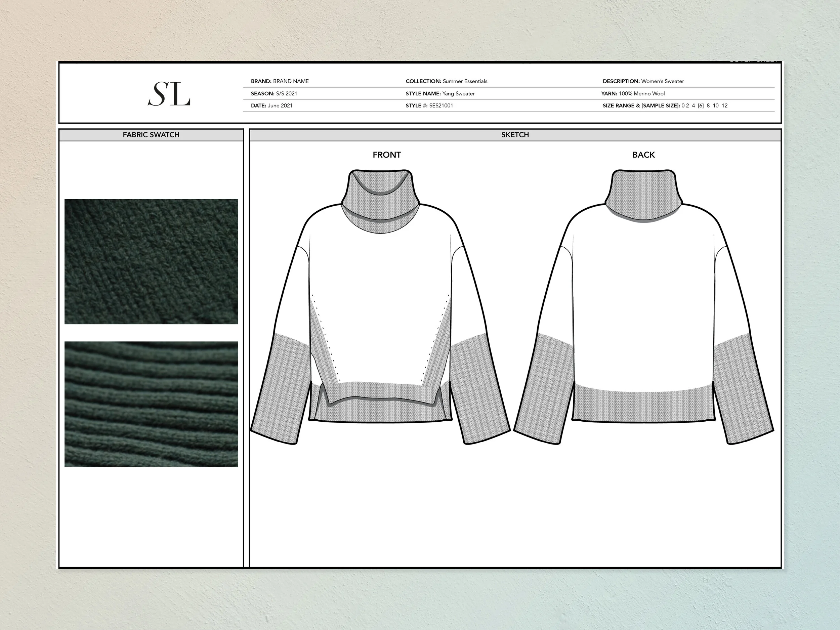Click the FABRIC SWATCH panel header

pos(151,135)
